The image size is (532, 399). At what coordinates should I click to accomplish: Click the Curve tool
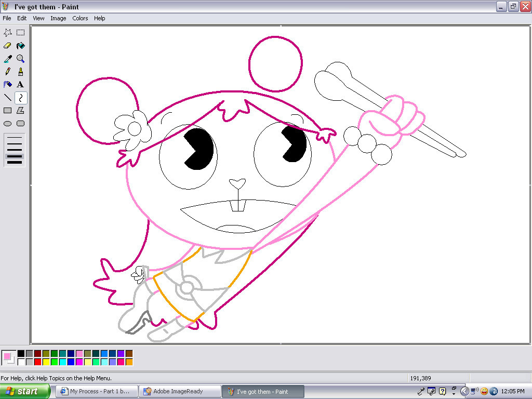[21, 98]
